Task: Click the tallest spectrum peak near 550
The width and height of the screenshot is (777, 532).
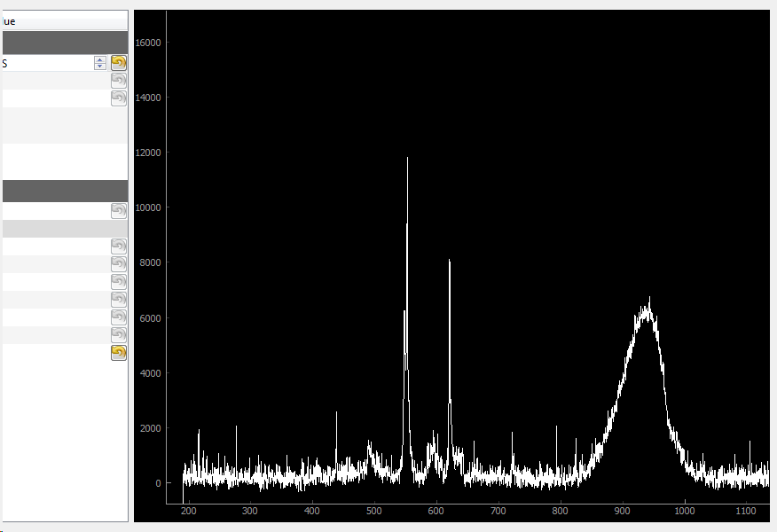Action: click(x=407, y=160)
